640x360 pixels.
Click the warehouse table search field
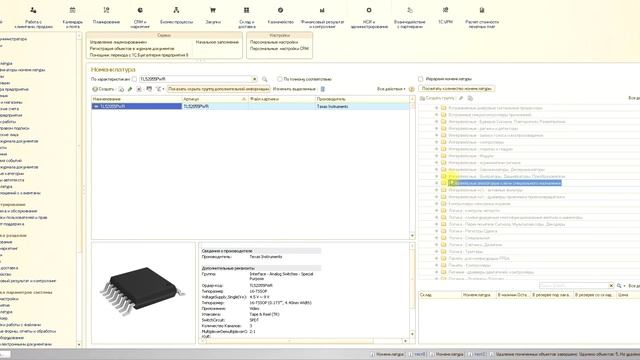click(x=573, y=286)
